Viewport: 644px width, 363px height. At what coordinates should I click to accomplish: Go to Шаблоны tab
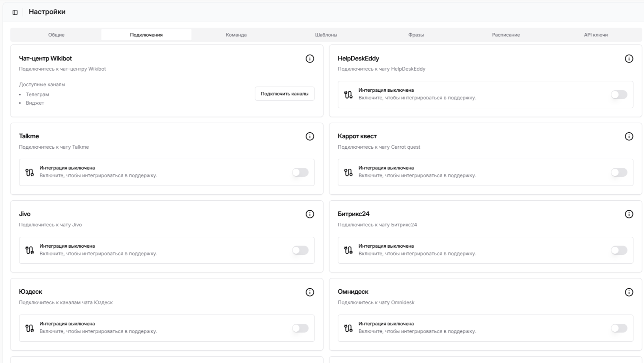click(326, 35)
